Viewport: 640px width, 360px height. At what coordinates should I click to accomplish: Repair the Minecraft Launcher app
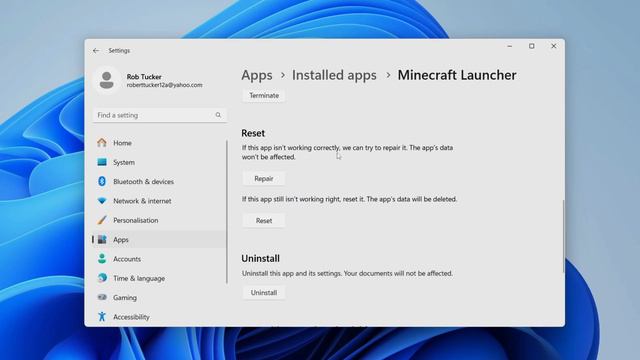(264, 179)
